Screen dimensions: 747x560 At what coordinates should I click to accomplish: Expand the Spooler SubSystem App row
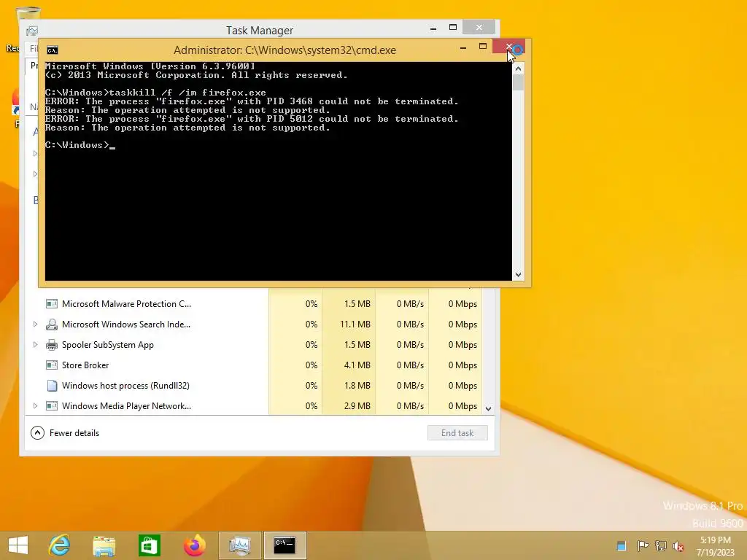coord(35,345)
